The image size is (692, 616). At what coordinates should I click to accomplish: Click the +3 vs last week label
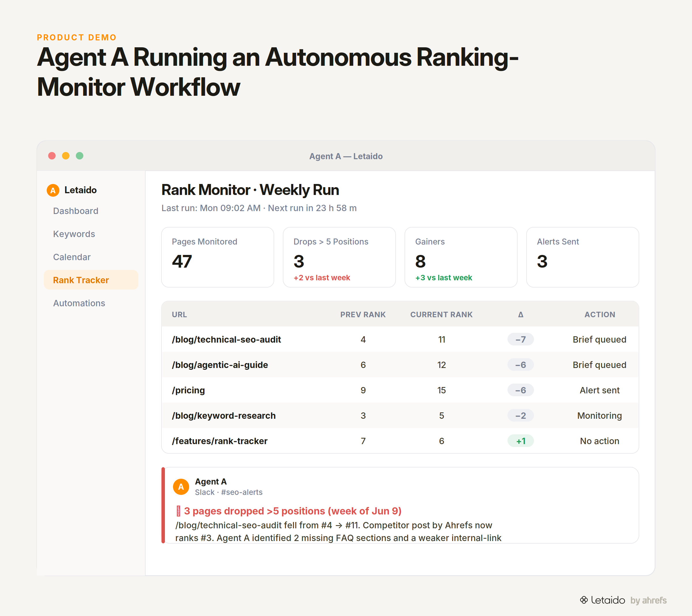click(443, 278)
